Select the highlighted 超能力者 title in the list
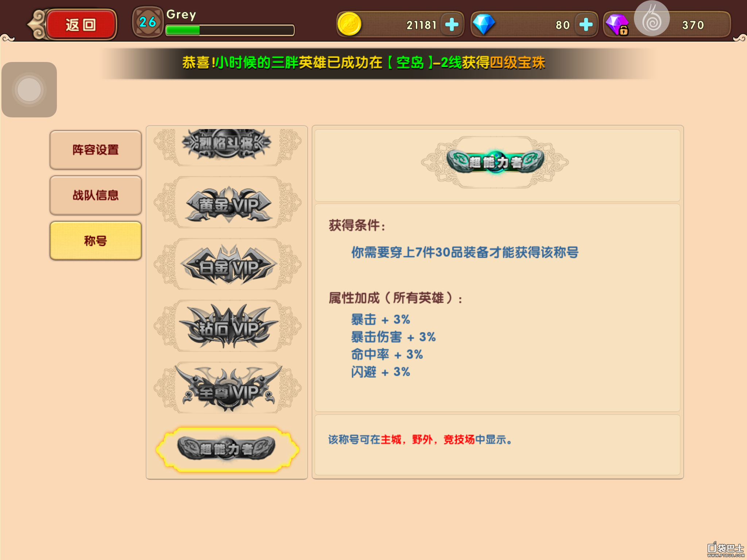747x560 pixels. [x=228, y=449]
